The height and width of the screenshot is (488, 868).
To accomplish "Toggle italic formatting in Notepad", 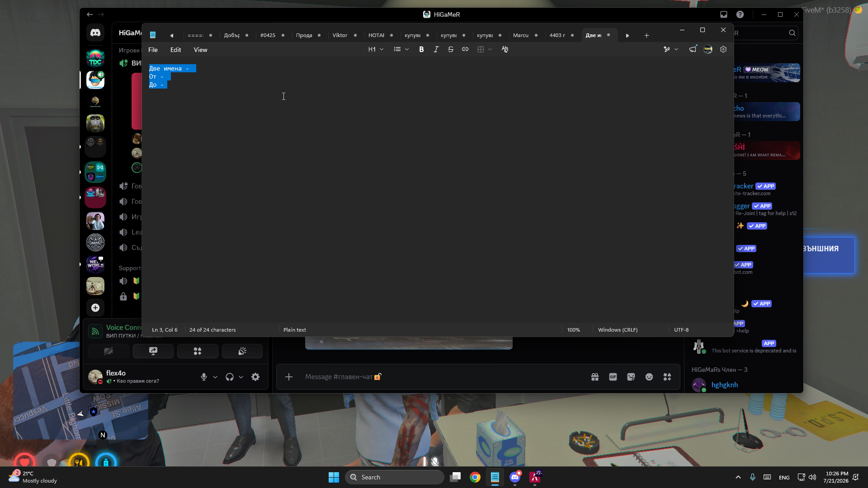I will [x=436, y=50].
